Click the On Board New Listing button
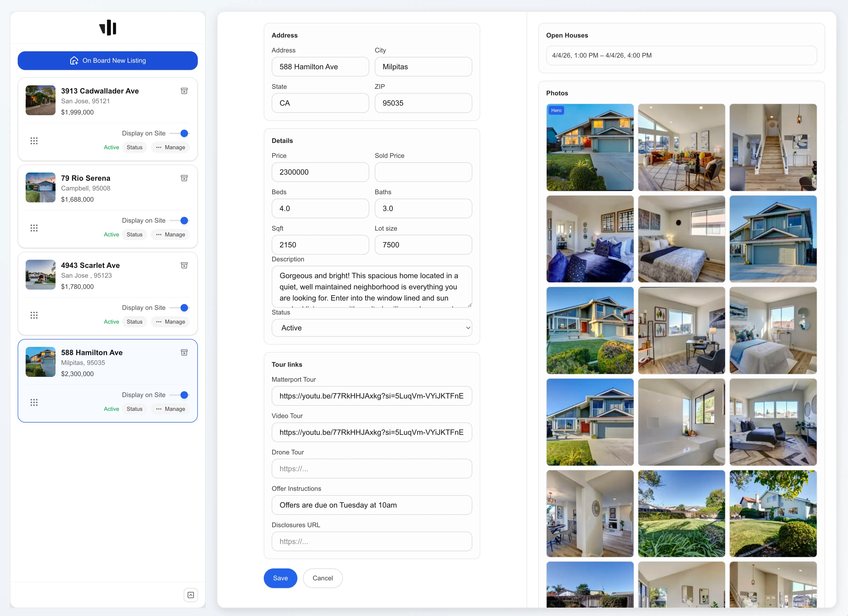The width and height of the screenshot is (848, 616). [107, 61]
